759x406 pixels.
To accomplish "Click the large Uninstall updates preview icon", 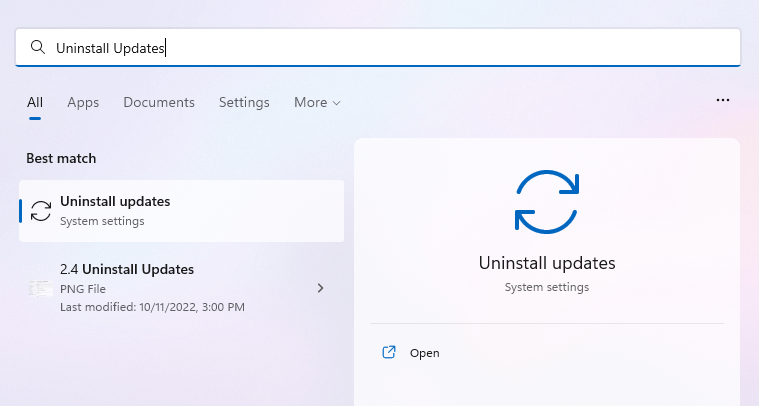I will 546,201.
